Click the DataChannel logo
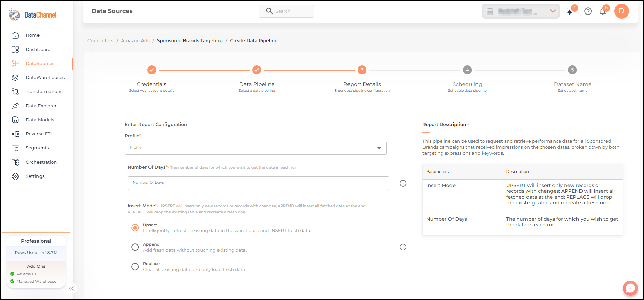Screen dimensions: 644x300 point(33,15)
